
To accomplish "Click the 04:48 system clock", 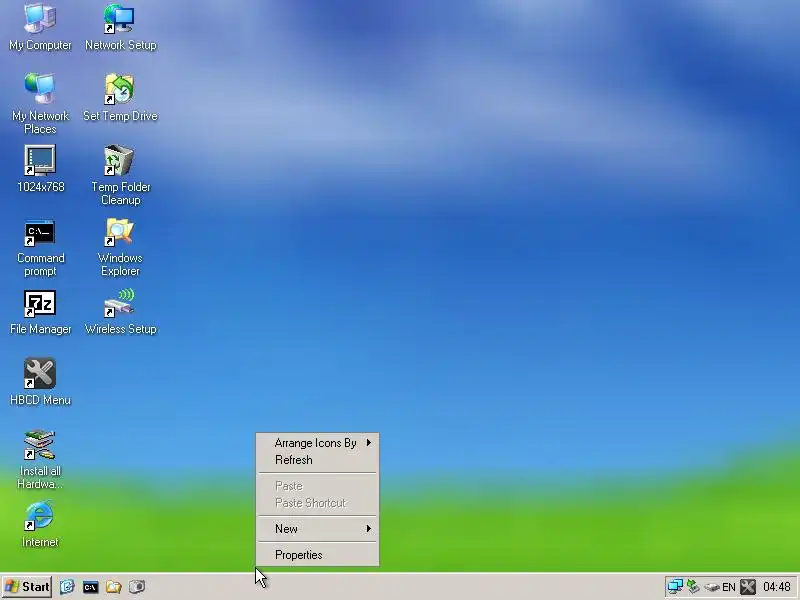I will 777,587.
